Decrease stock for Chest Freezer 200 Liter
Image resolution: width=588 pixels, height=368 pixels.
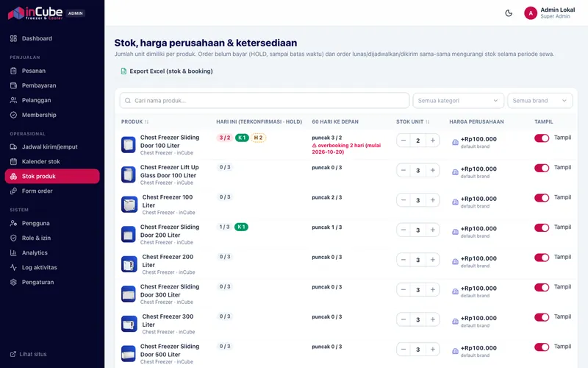(404, 260)
